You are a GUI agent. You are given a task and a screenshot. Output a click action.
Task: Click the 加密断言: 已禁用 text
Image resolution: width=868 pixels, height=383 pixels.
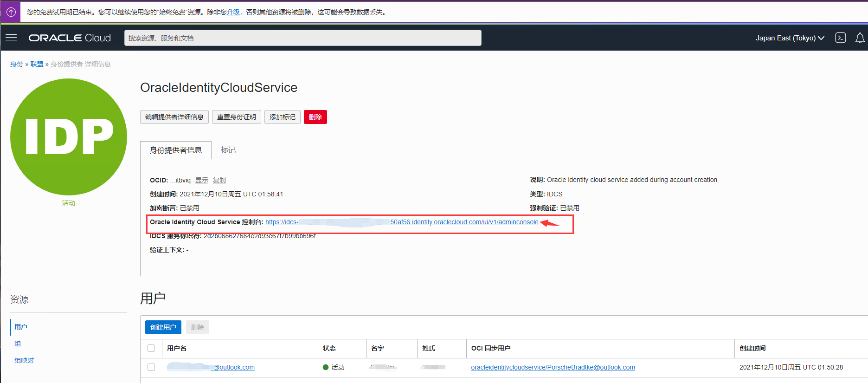[x=174, y=208]
